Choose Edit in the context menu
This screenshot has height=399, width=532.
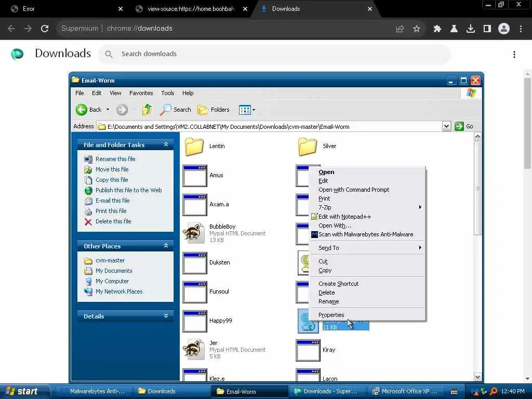coord(367,181)
